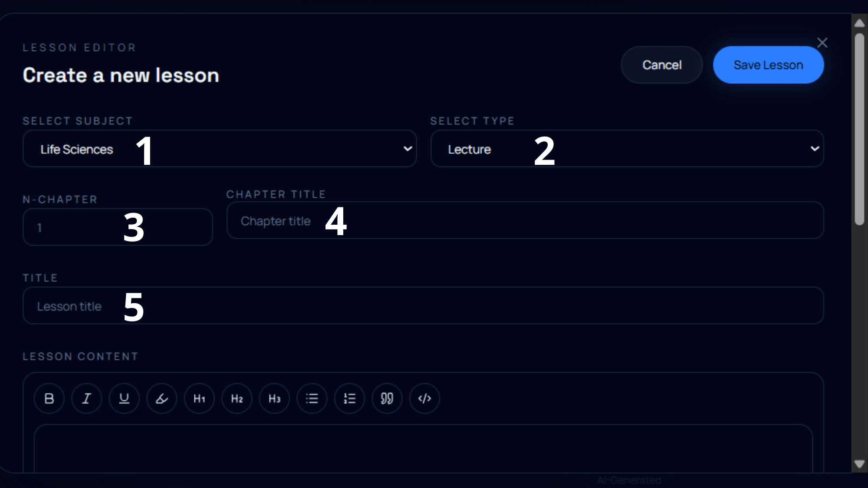
Task: Open the Select Subject dropdown
Action: (220, 149)
